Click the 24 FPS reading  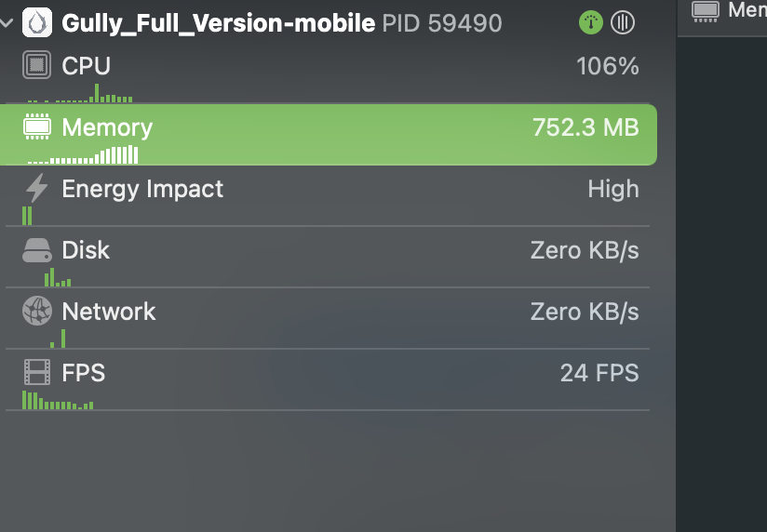pos(599,373)
